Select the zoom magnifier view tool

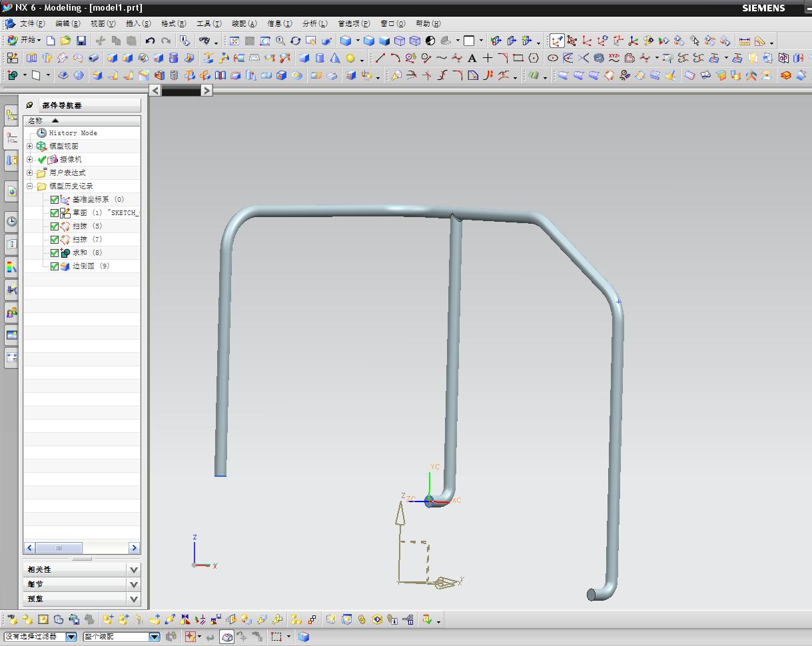point(280,41)
